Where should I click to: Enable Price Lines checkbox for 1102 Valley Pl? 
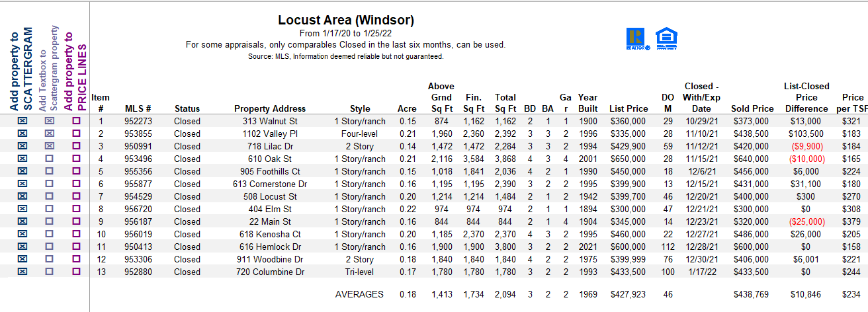pyautogui.click(x=76, y=134)
